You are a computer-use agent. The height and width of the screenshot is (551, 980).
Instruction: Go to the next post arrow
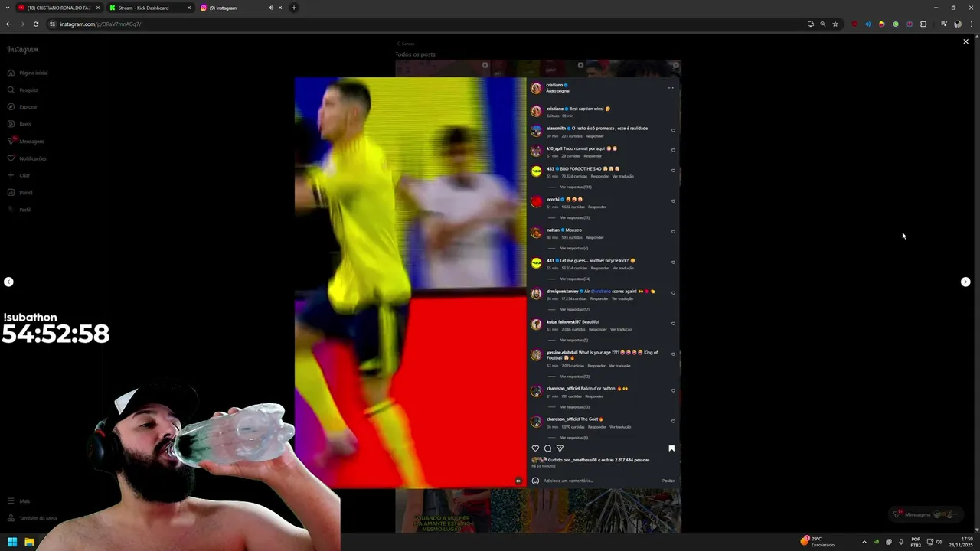tap(965, 282)
